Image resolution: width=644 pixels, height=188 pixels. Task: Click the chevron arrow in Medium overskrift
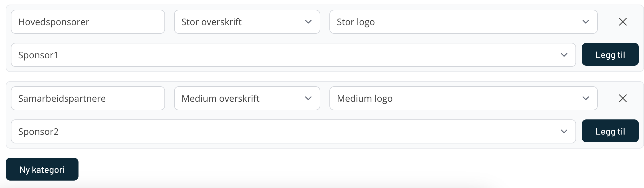click(308, 98)
